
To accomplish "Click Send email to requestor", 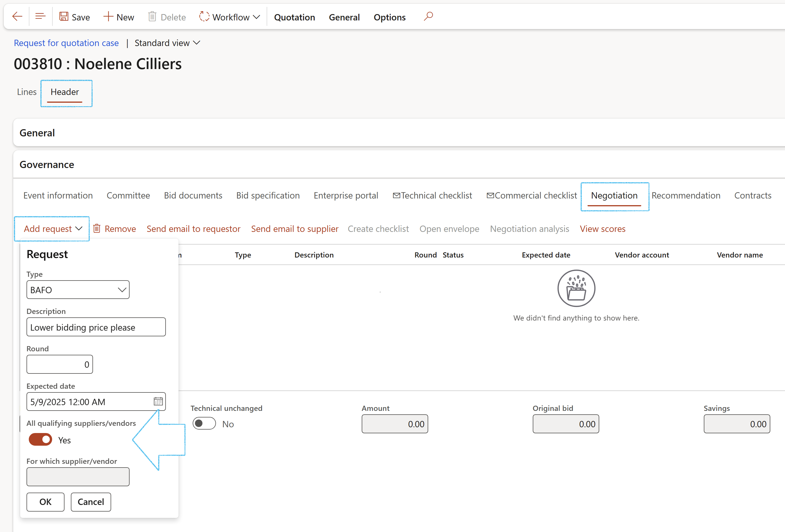I will (193, 229).
